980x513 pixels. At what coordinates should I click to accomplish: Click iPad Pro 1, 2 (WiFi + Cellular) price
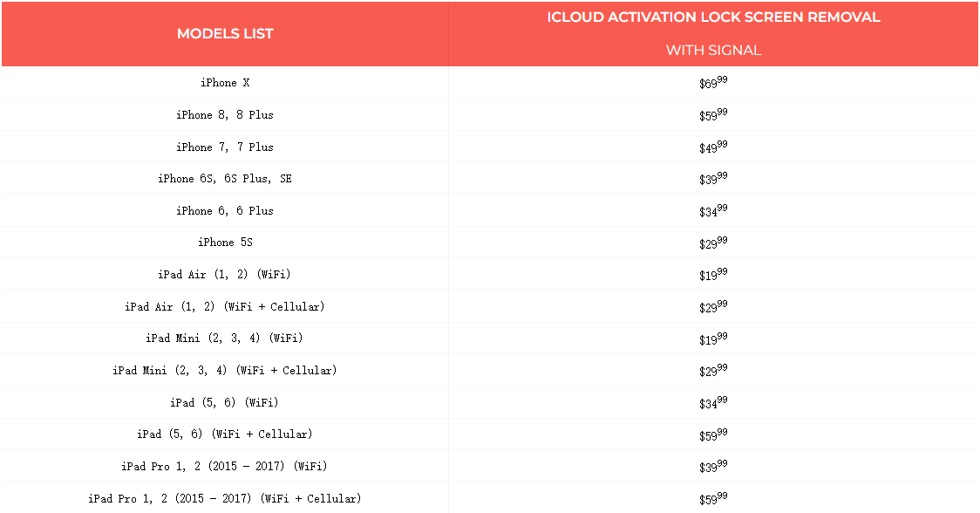tap(713, 498)
